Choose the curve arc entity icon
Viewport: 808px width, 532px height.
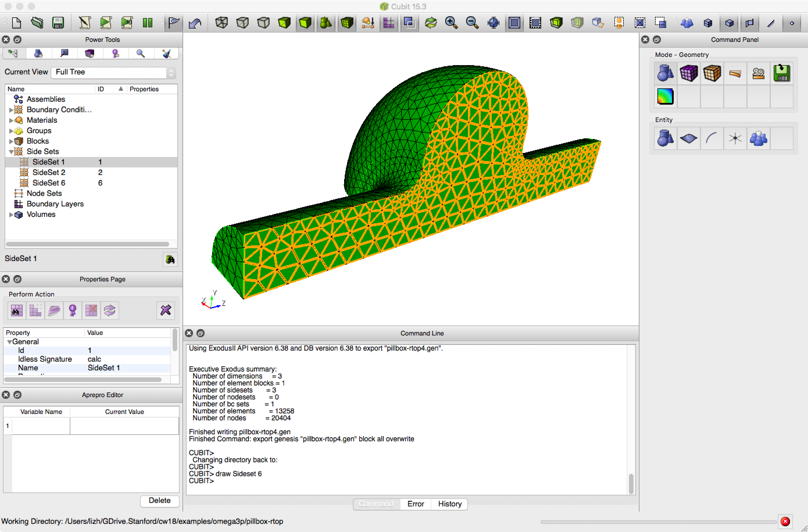[712, 138]
